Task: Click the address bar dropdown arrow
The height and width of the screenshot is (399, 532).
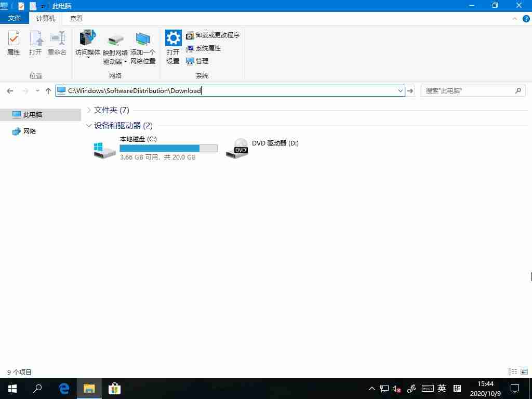Action: click(x=400, y=90)
